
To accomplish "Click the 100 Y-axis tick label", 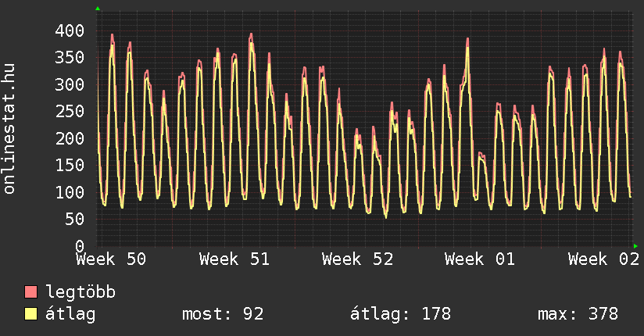I will pyautogui.click(x=70, y=192).
